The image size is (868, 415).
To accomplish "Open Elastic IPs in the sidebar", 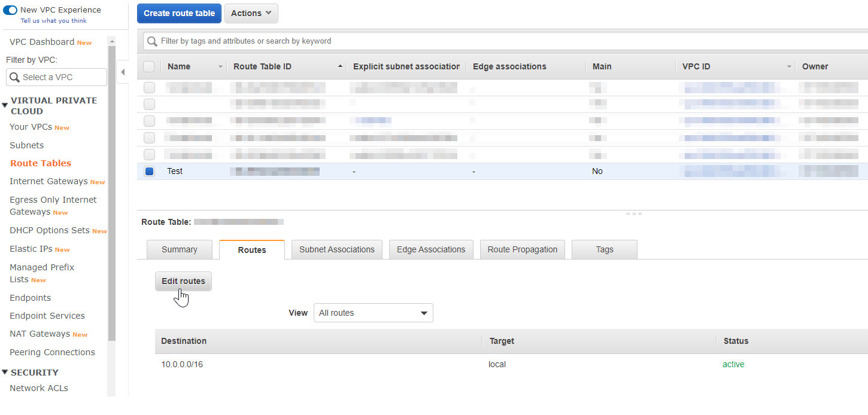I will (x=31, y=249).
